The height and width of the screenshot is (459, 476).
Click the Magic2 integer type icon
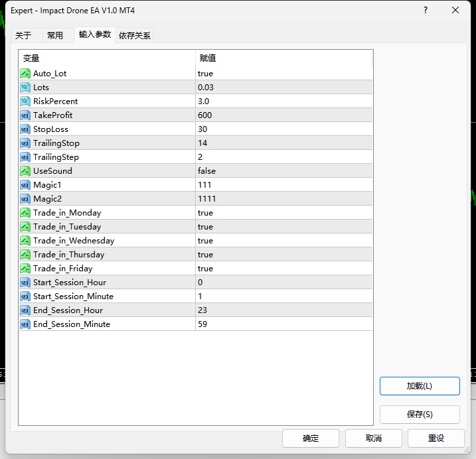coord(25,199)
